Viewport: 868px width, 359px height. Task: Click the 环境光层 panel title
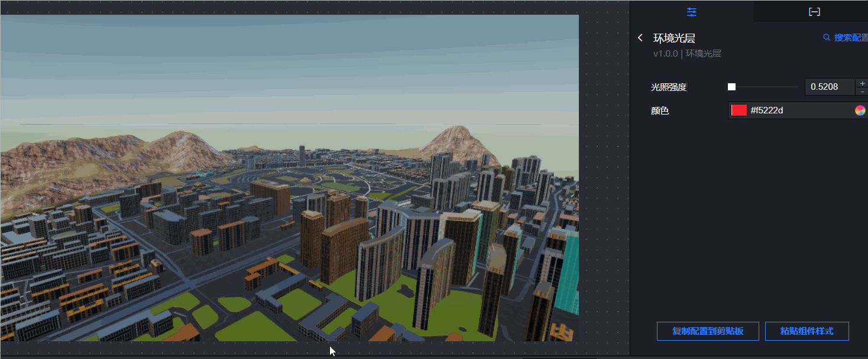[674, 38]
